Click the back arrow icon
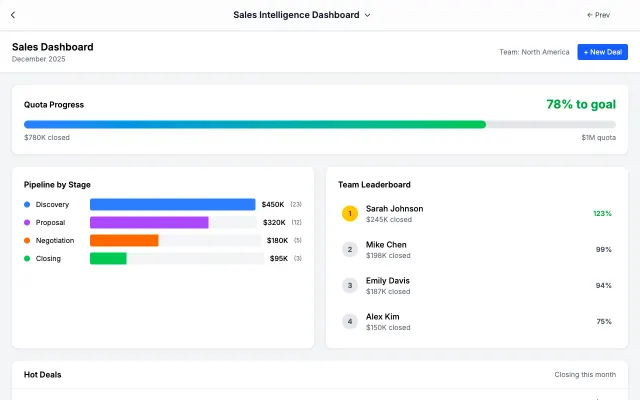Screen dimensions: 640x400 click(x=13, y=15)
